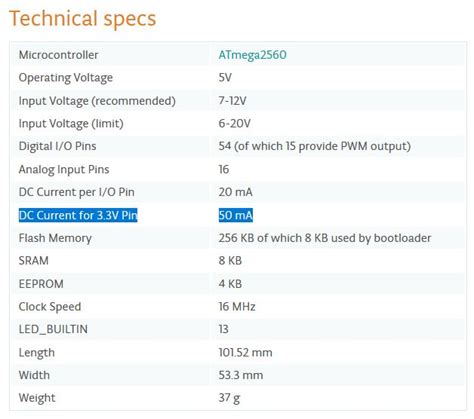Click the 20 mA per I/O pin value
Image resolution: width=474 pixels, height=419 pixels.
point(235,192)
